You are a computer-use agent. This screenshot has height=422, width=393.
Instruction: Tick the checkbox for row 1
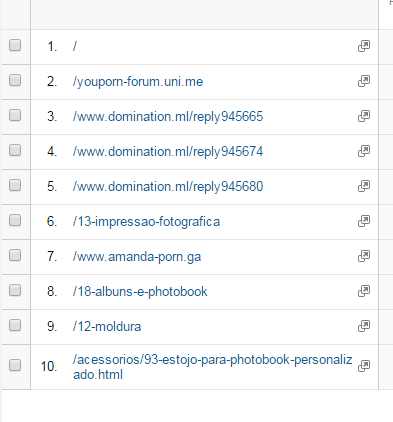15,45
